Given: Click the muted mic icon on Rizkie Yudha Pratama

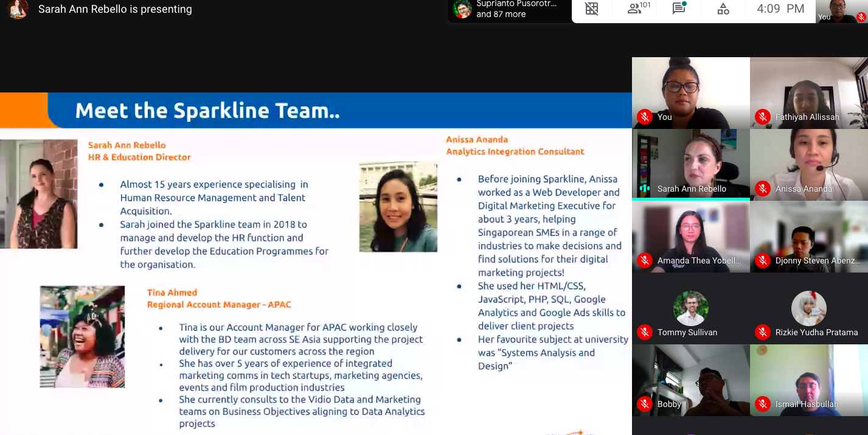Looking at the screenshot, I should point(762,332).
